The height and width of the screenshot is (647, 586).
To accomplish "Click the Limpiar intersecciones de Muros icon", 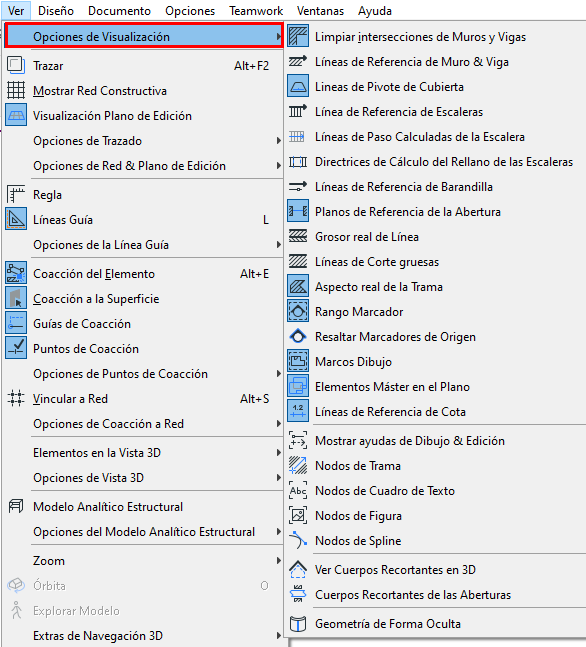I will point(298,36).
